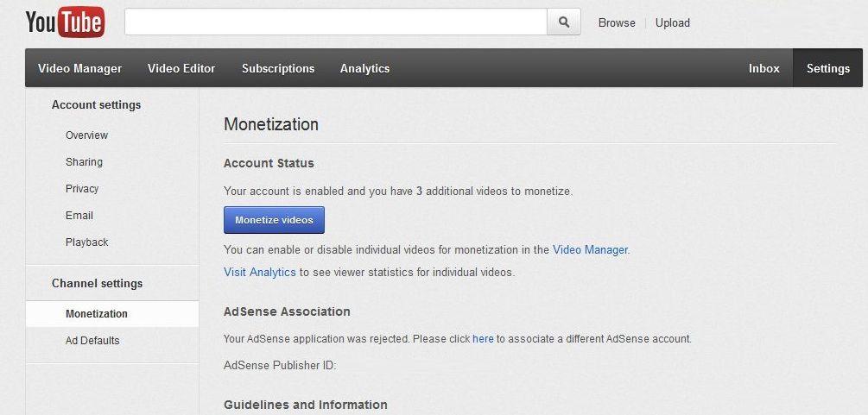Open the Browse link

pos(617,22)
